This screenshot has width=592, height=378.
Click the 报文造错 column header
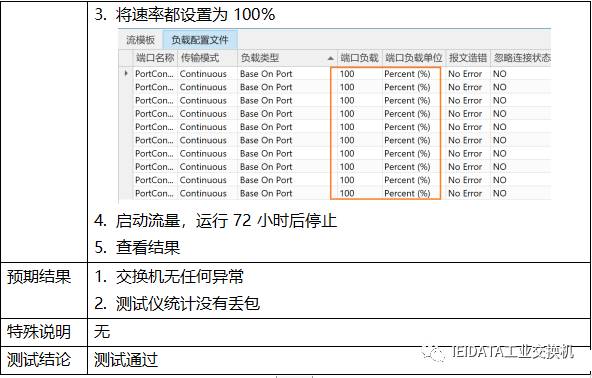click(468, 58)
